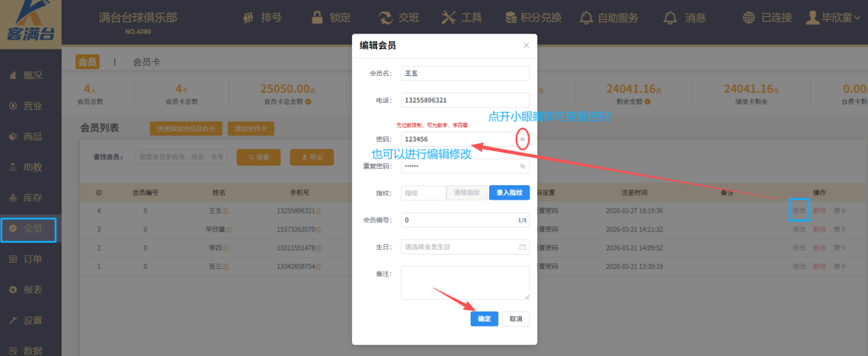Go to 商品 products in sidebar

coord(26,137)
